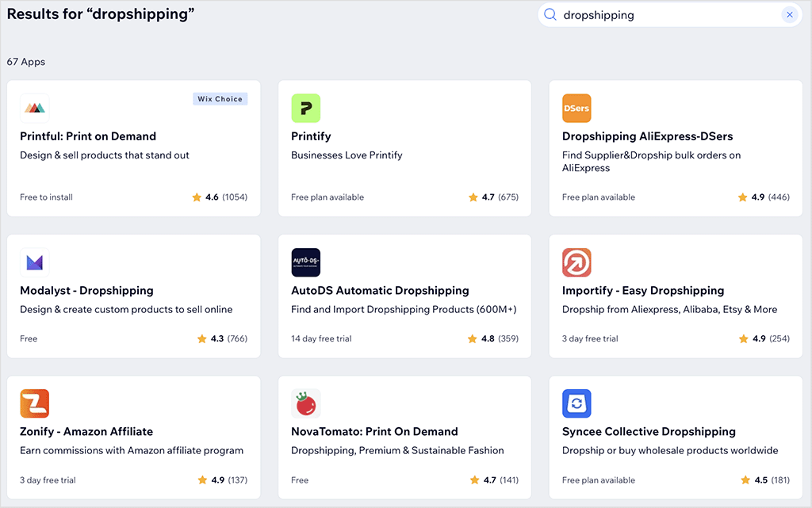812x508 pixels.
Task: Click the star beside DSers 4.9 (446)
Action: coord(742,197)
